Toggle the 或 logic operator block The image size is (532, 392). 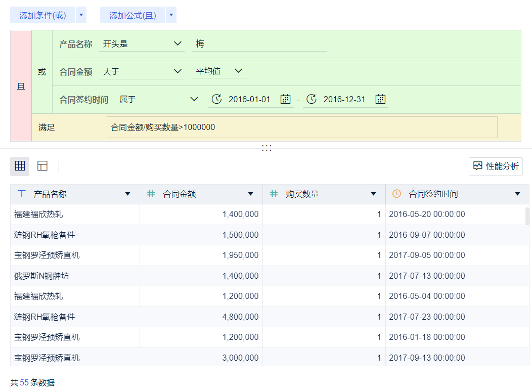pyautogui.click(x=42, y=72)
